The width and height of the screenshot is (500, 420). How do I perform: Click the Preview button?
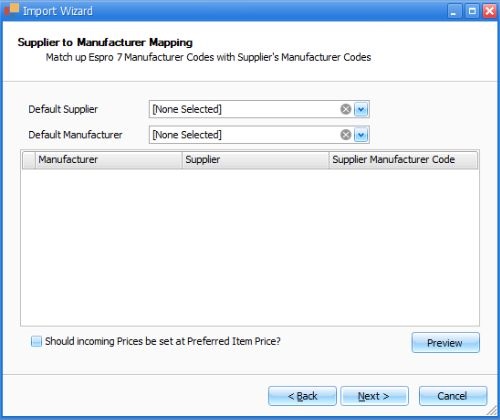445,343
